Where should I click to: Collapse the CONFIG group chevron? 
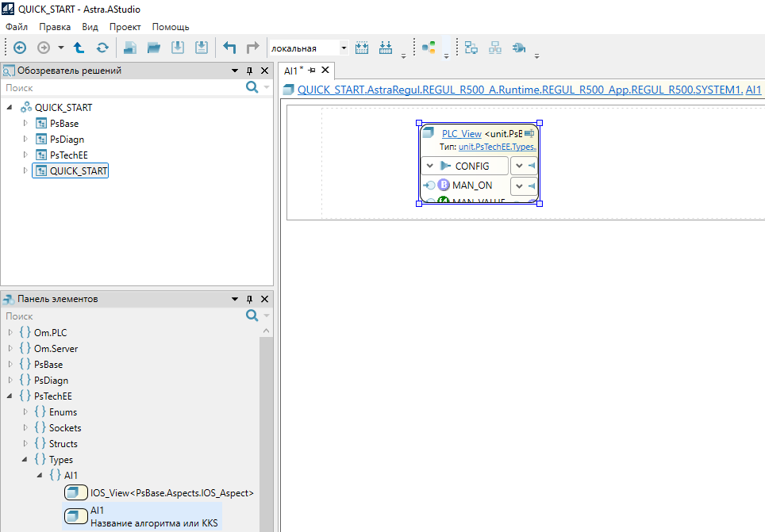(x=429, y=166)
